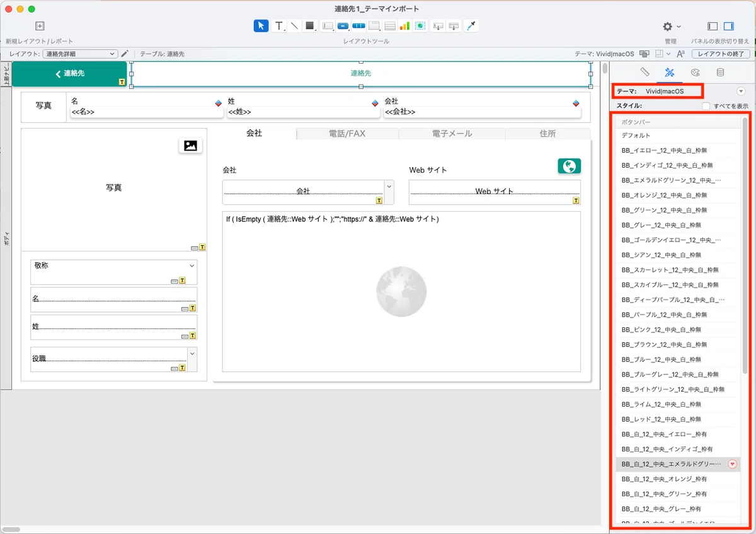
Task: Click the Field insert tool
Action: pos(438,26)
